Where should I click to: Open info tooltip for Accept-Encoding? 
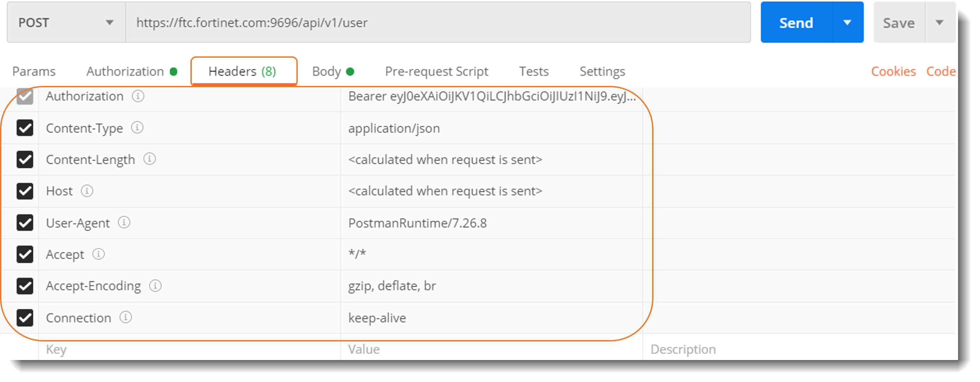point(156,286)
